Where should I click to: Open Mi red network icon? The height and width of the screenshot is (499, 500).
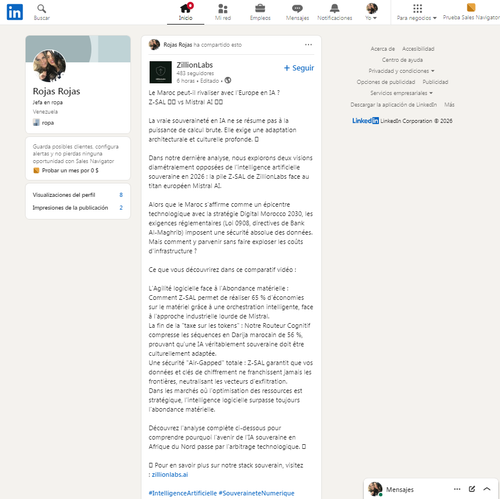pyautogui.click(x=223, y=8)
